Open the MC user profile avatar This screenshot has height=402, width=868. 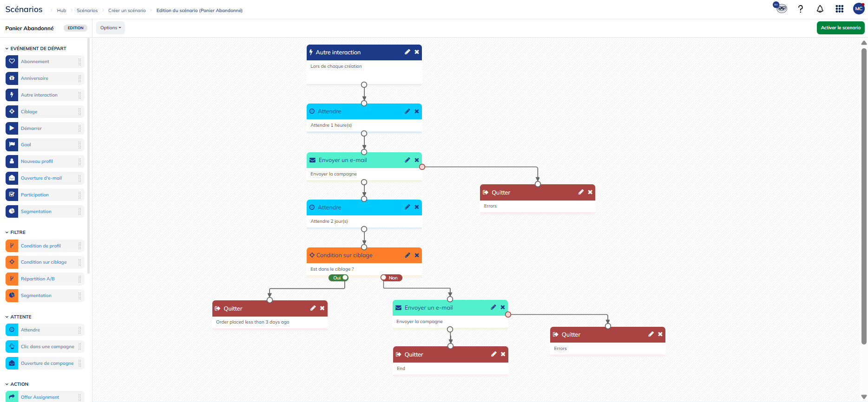(858, 9)
